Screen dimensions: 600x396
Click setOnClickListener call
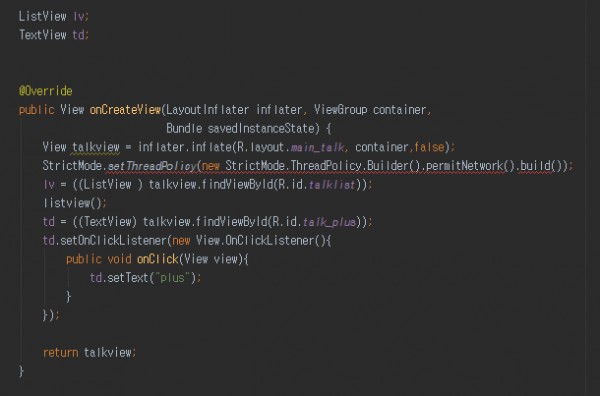coord(113,241)
